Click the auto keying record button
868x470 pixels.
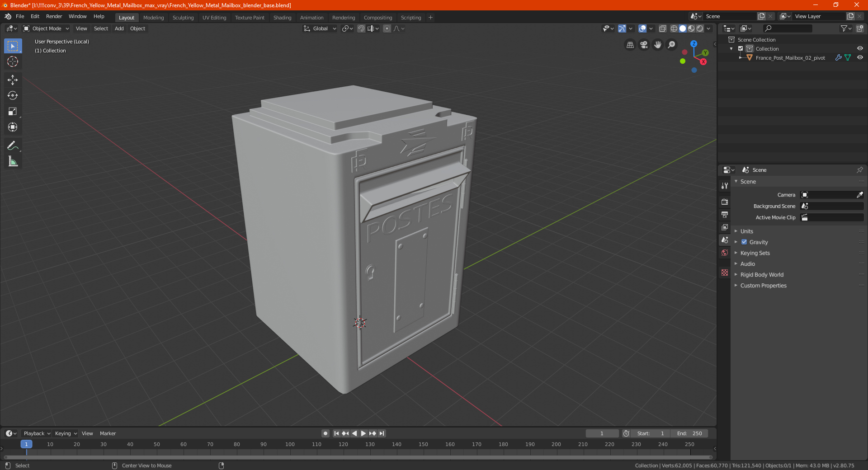click(325, 433)
